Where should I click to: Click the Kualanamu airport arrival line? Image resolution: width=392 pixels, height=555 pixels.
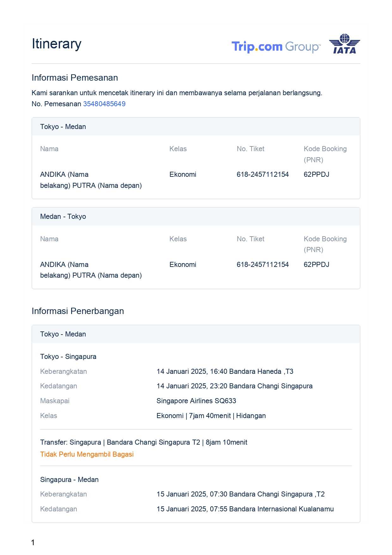pyautogui.click(x=245, y=509)
